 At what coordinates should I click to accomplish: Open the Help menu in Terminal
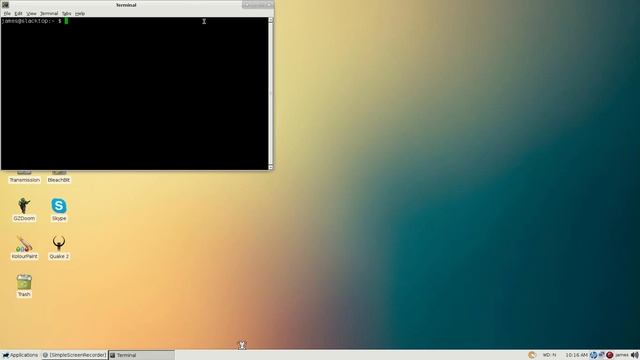coord(80,13)
